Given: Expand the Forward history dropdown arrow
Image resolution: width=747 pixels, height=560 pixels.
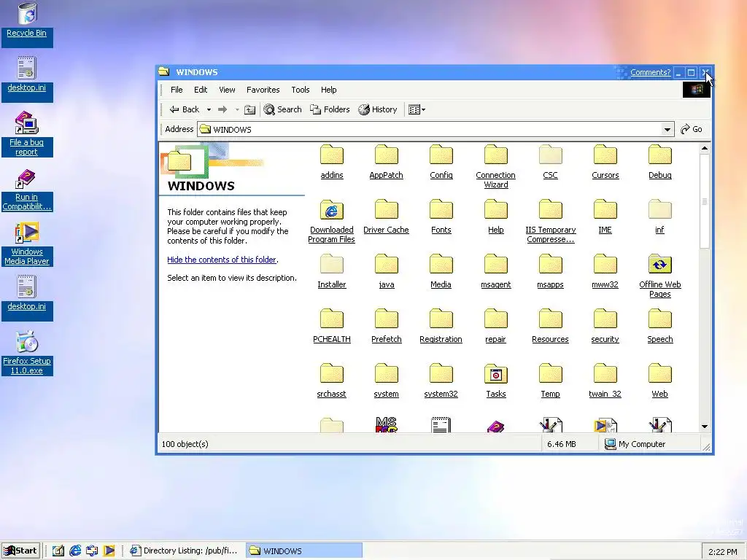Looking at the screenshot, I should [x=237, y=109].
